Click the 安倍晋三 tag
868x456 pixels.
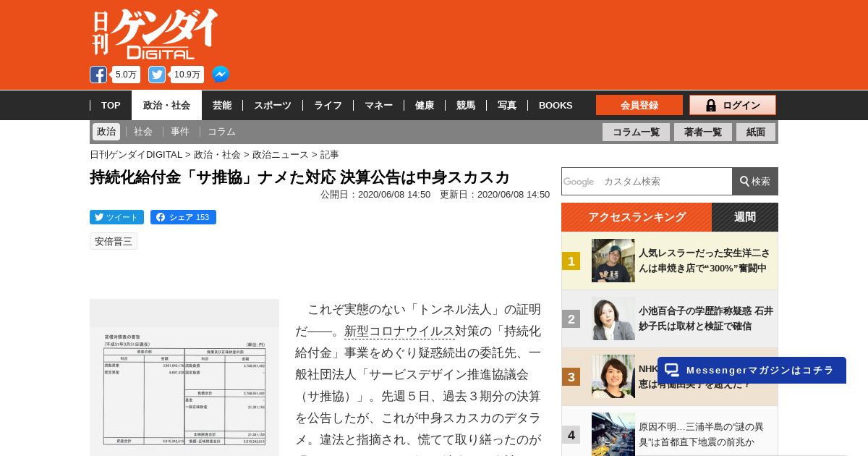(x=114, y=241)
